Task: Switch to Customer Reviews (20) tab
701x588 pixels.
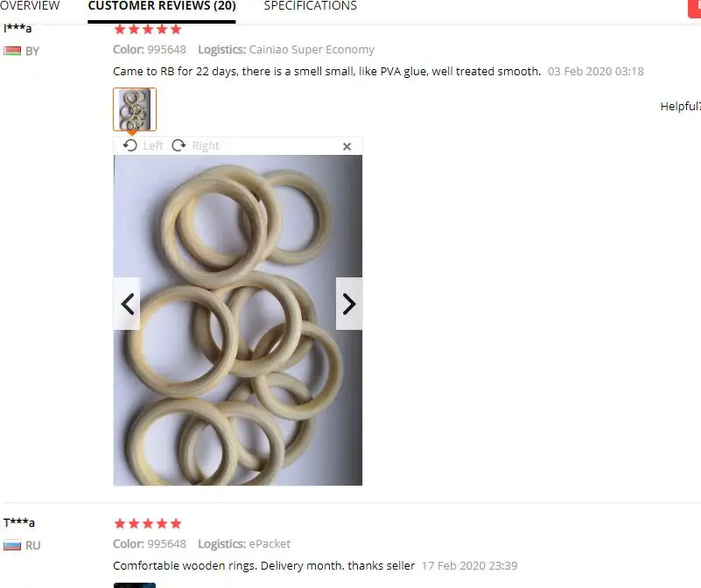Action: (162, 6)
